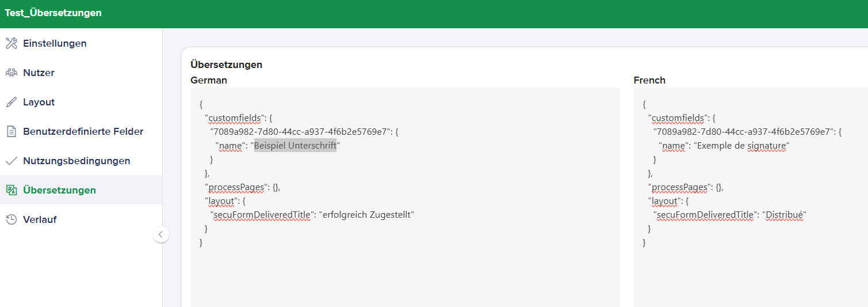Show the Verlauf page
This screenshot has width=868, height=307.
coord(40,219)
